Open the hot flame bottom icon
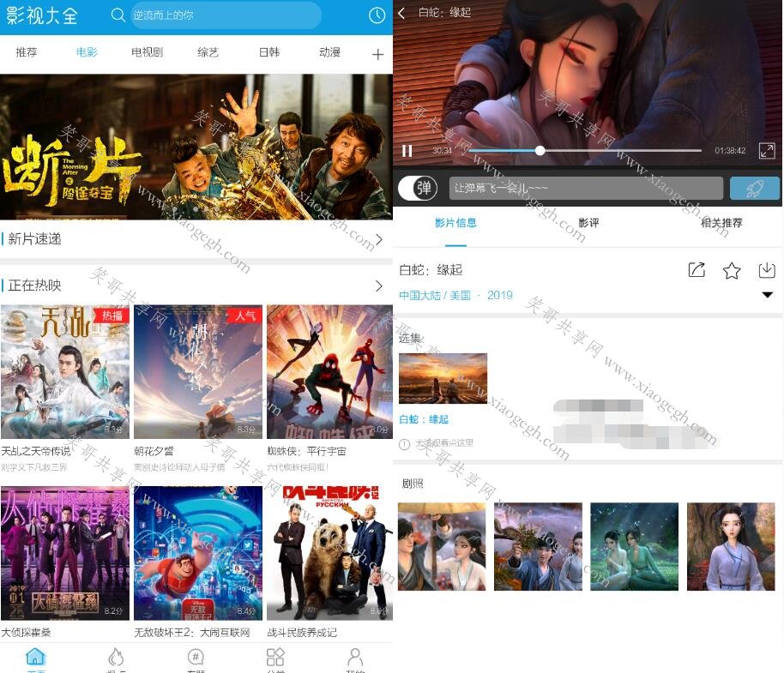This screenshot has height=673, width=784. click(x=116, y=657)
